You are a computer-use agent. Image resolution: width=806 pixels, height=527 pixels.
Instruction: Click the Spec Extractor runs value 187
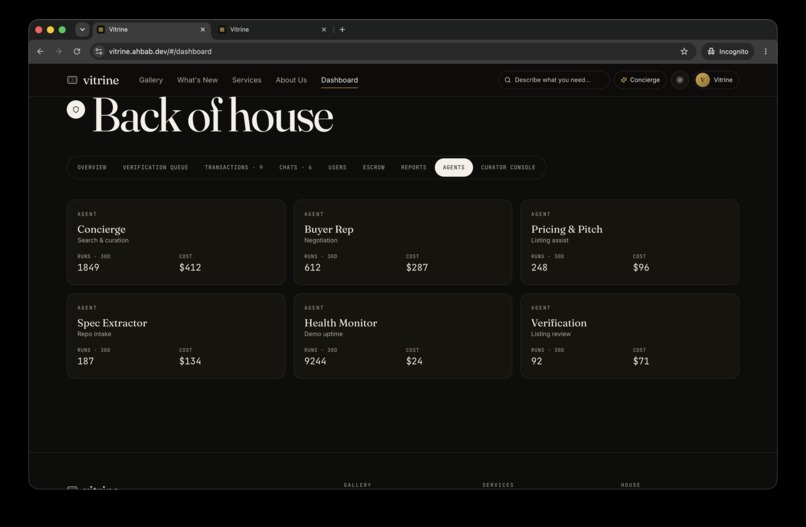point(85,361)
